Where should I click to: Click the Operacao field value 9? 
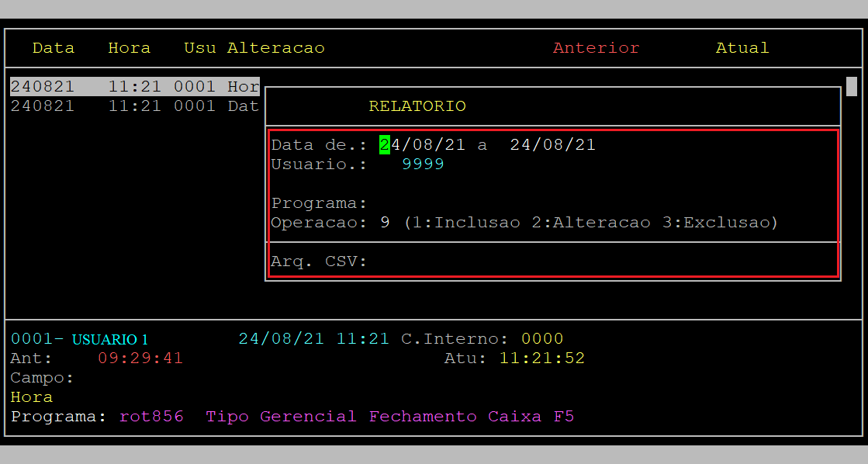tap(385, 223)
